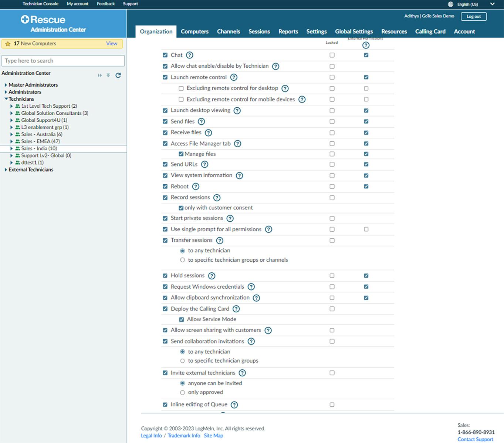This screenshot has height=443, width=504.
Task: Expand the 1st Level Tech Support group
Action: click(x=11, y=106)
